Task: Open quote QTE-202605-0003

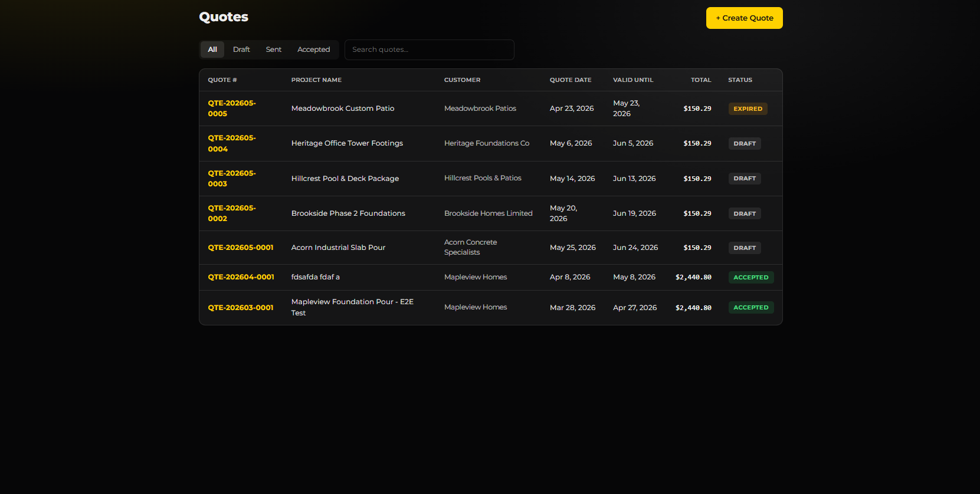Action: point(232,179)
